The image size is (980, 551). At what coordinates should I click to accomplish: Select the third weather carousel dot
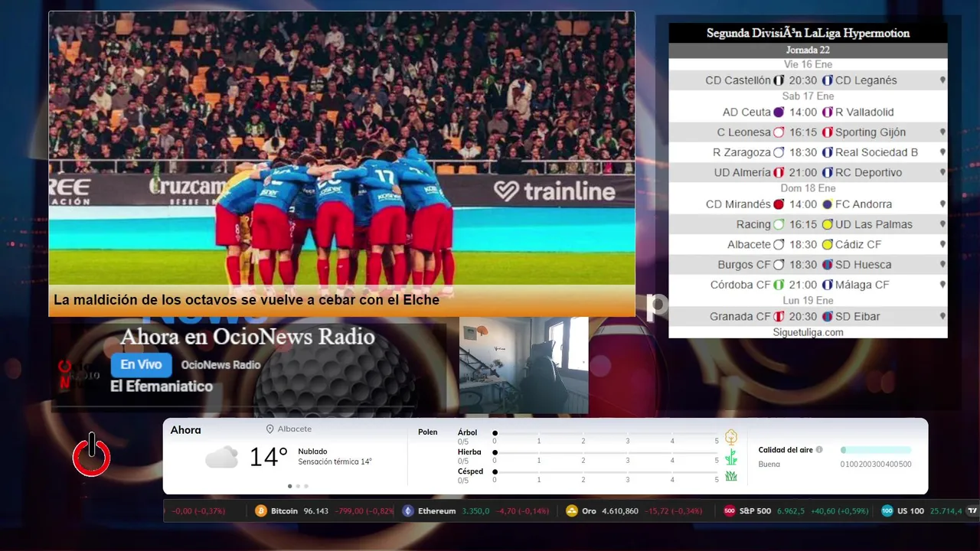point(306,486)
